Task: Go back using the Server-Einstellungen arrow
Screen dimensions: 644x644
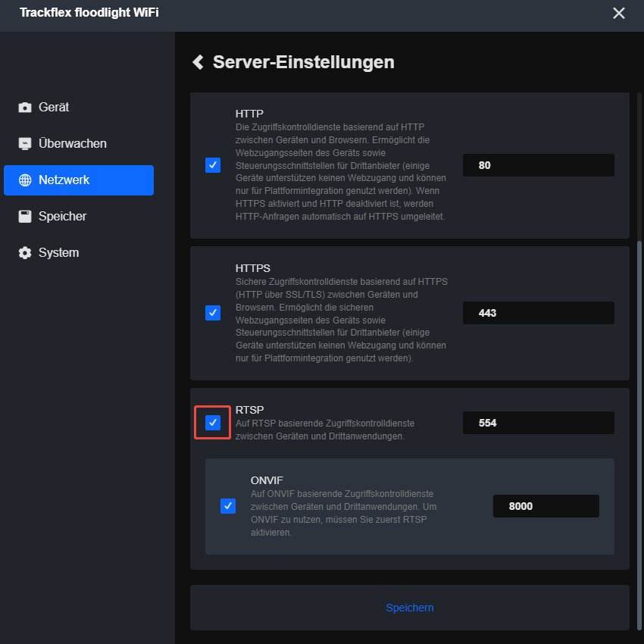Action: click(199, 62)
